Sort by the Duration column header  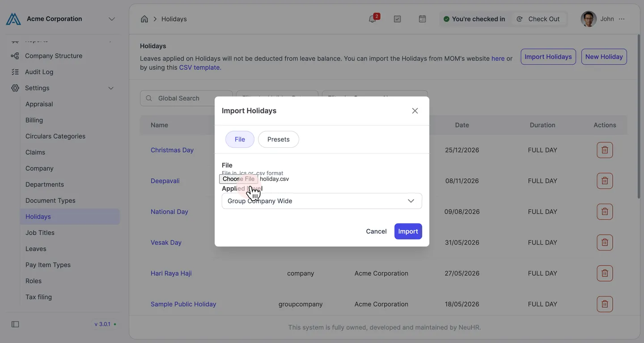click(x=542, y=125)
